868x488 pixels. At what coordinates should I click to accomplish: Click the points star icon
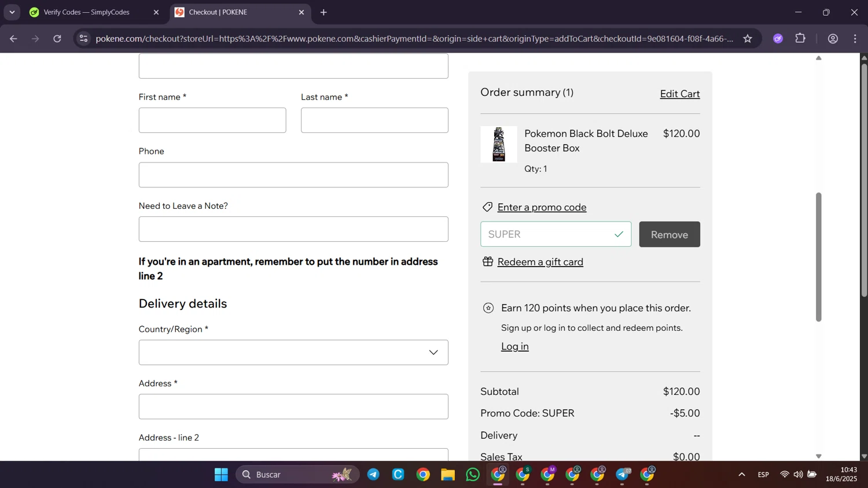(488, 308)
